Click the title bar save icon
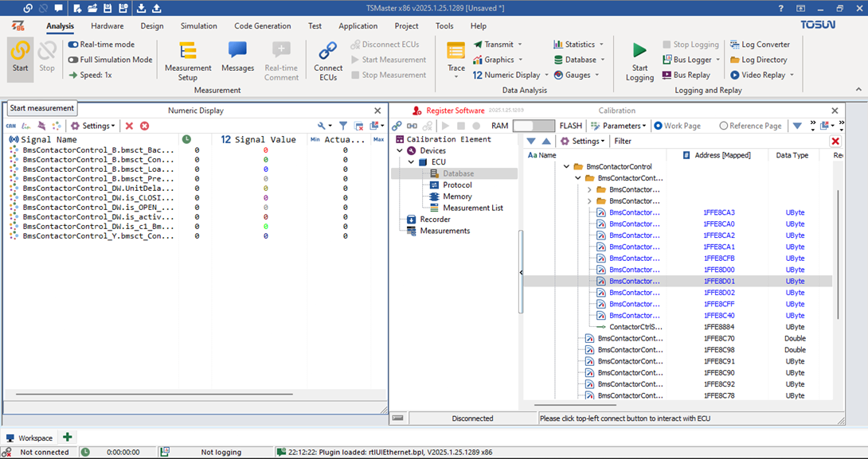The image size is (868, 459). pos(108,8)
